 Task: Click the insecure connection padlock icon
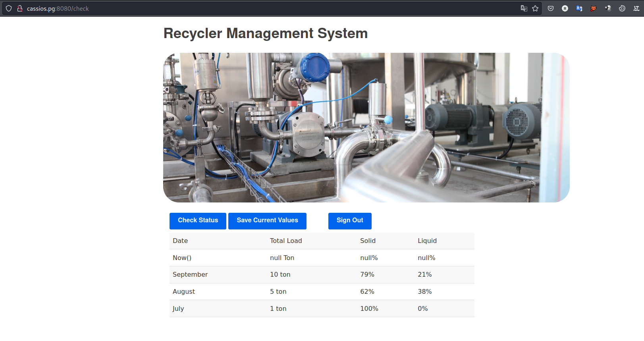point(19,8)
